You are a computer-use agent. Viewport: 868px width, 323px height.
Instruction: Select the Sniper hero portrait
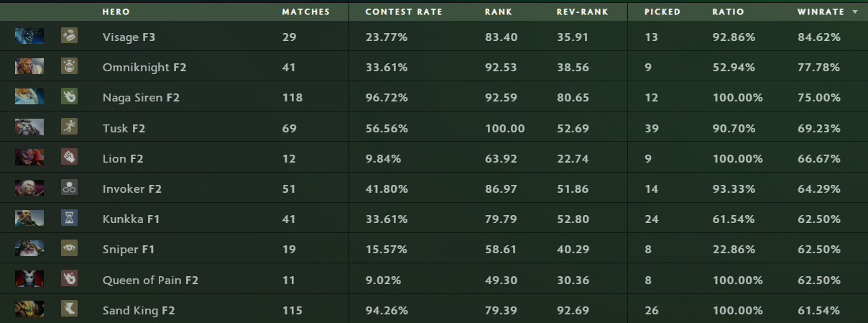[29, 249]
